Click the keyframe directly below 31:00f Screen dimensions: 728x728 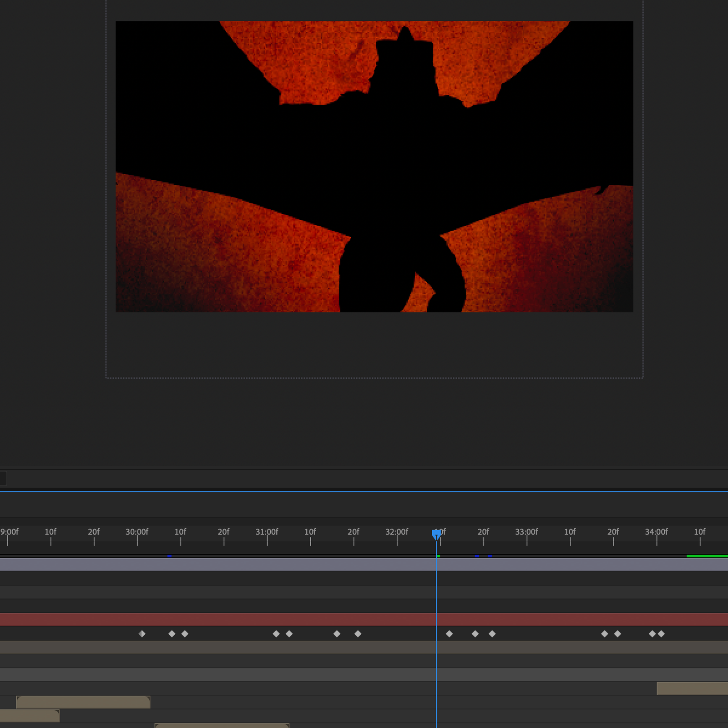tap(276, 634)
